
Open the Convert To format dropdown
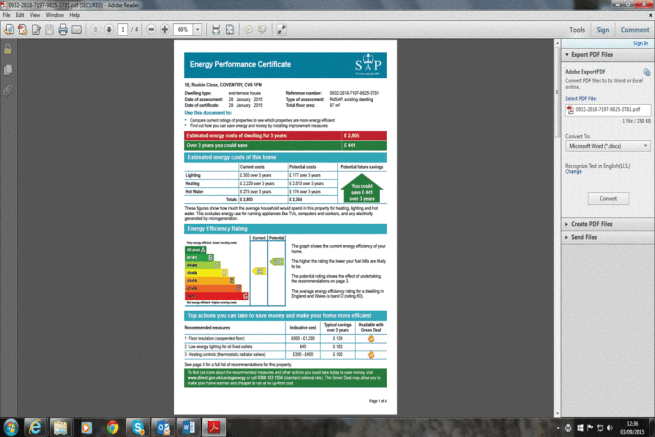pyautogui.click(x=608, y=146)
